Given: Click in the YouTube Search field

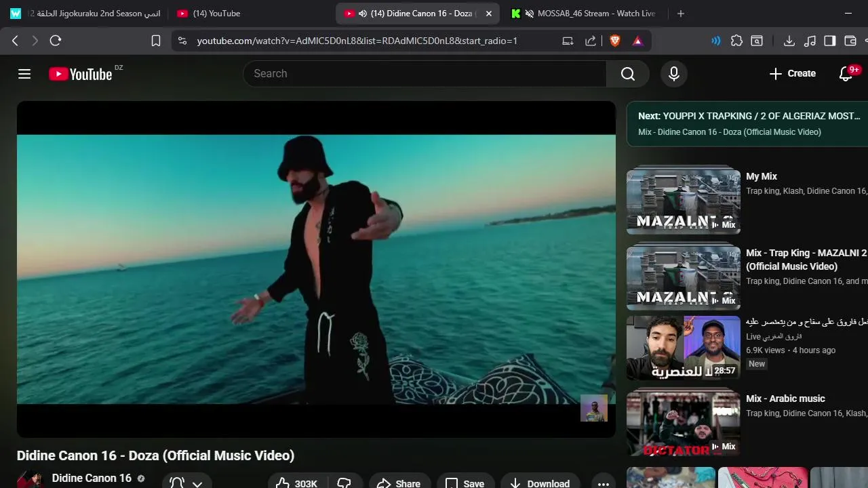Looking at the screenshot, I should coord(425,74).
